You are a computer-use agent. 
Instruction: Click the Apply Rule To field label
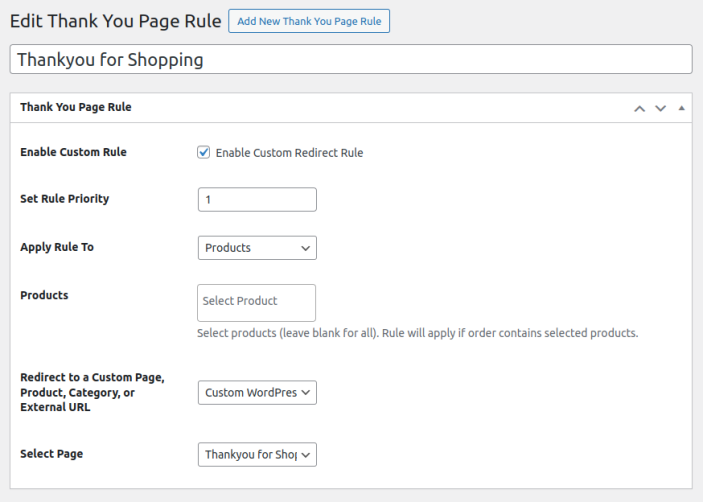(57, 246)
